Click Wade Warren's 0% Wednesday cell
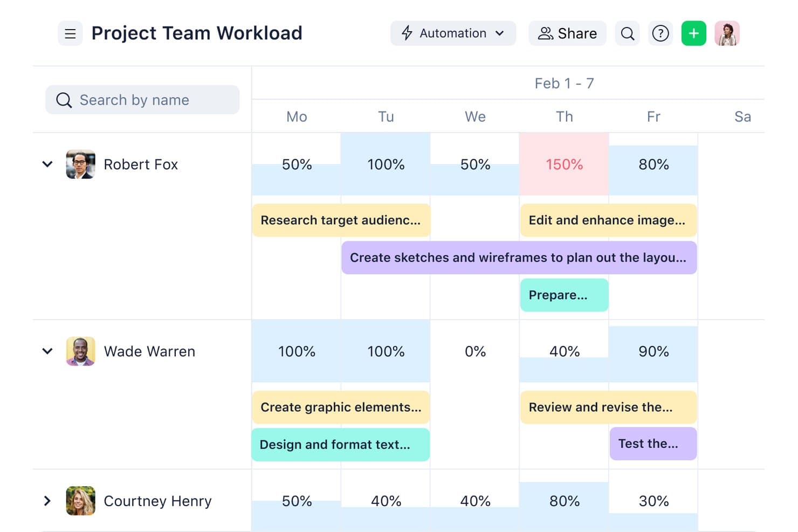This screenshot has width=798, height=532. (475, 351)
